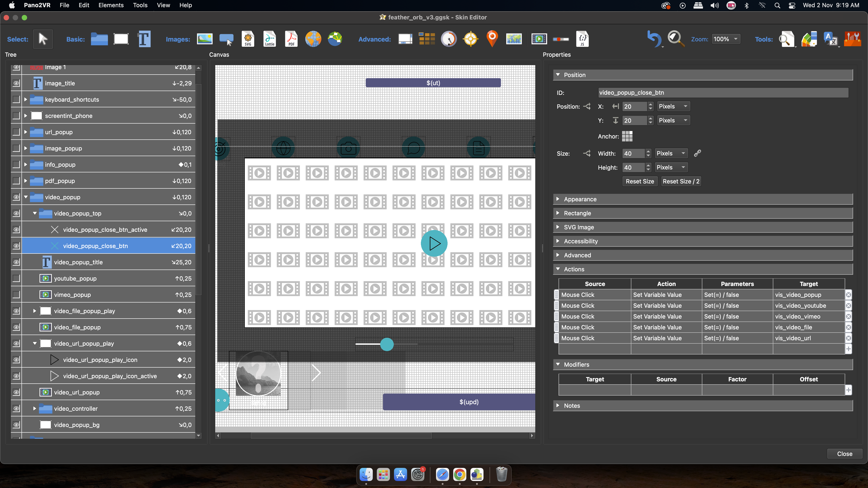Show the keyboard_shortcuts container
Screen dimensions: 868x488
(x=16, y=99)
